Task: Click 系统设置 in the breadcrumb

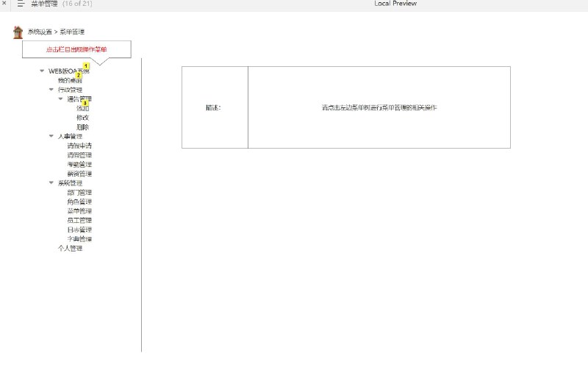Action: click(x=40, y=32)
